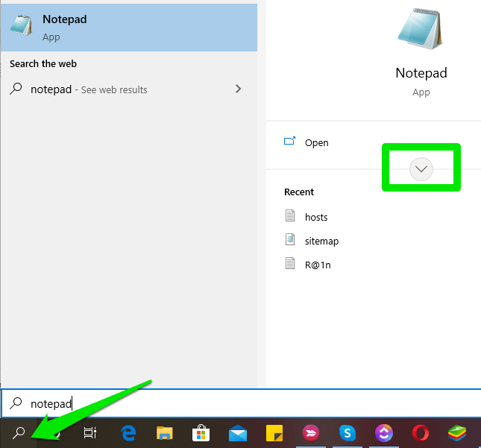Click the taskbar search magnifier icon
481x448 pixels.
click(19, 433)
